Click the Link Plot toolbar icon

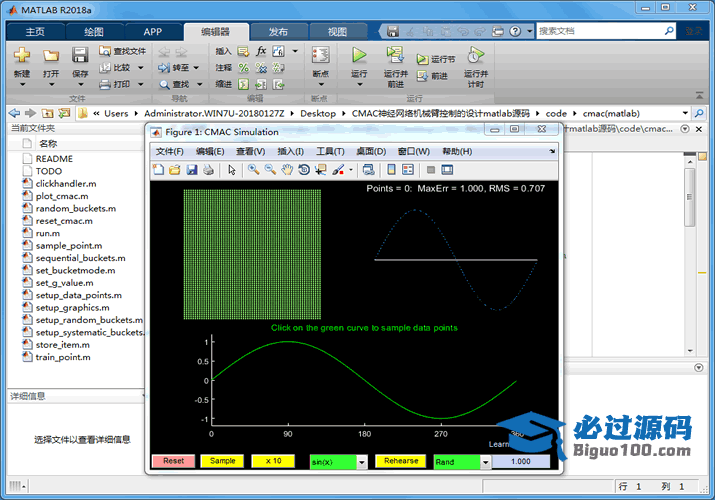click(368, 170)
